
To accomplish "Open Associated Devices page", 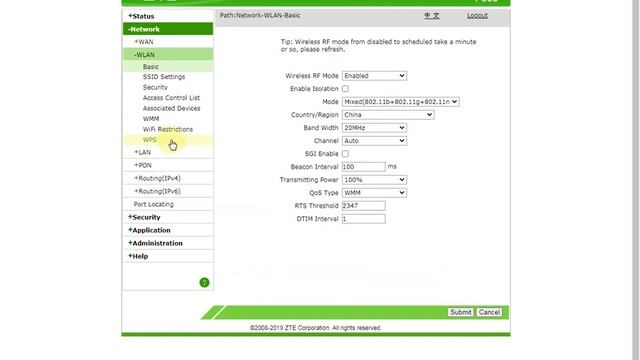I will point(171,108).
